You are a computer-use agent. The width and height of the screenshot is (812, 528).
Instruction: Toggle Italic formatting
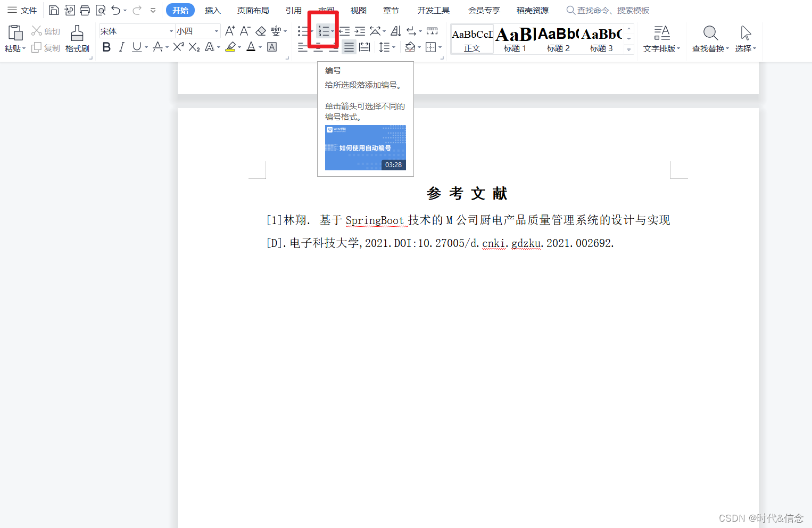(121, 47)
